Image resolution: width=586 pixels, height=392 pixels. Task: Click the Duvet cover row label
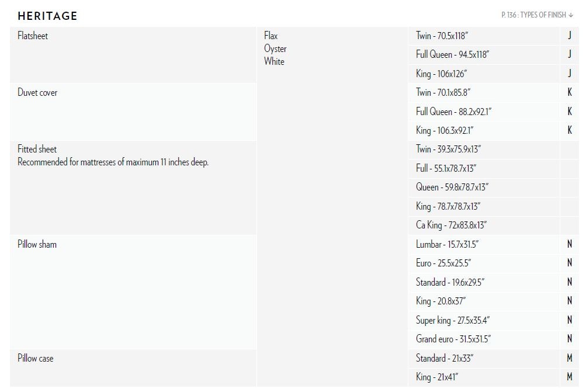[37, 92]
